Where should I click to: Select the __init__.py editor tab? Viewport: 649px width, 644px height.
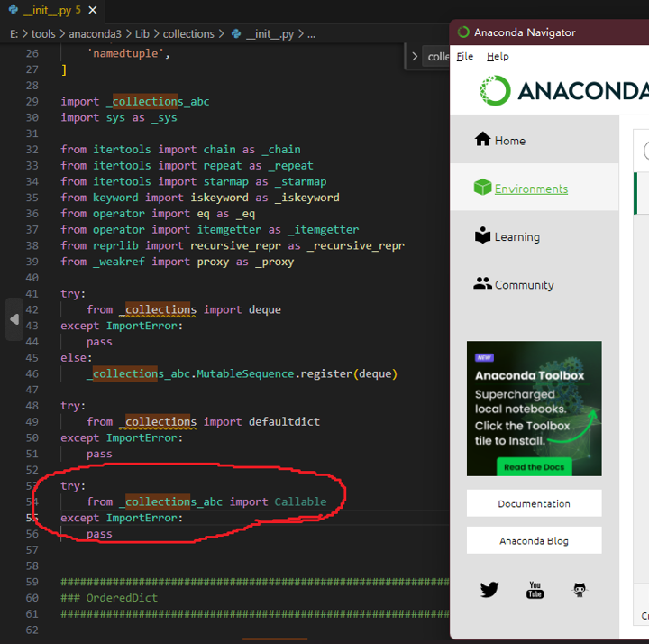point(52,10)
